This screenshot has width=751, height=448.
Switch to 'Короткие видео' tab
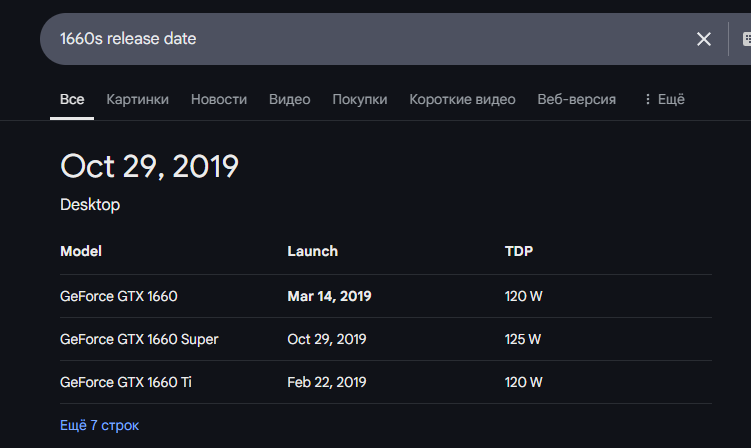[x=462, y=99]
